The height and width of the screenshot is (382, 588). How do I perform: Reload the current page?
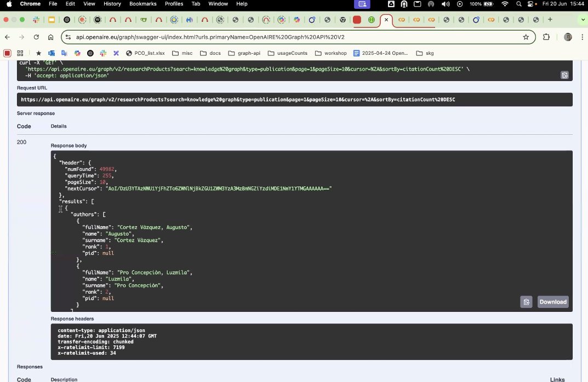[x=36, y=37]
